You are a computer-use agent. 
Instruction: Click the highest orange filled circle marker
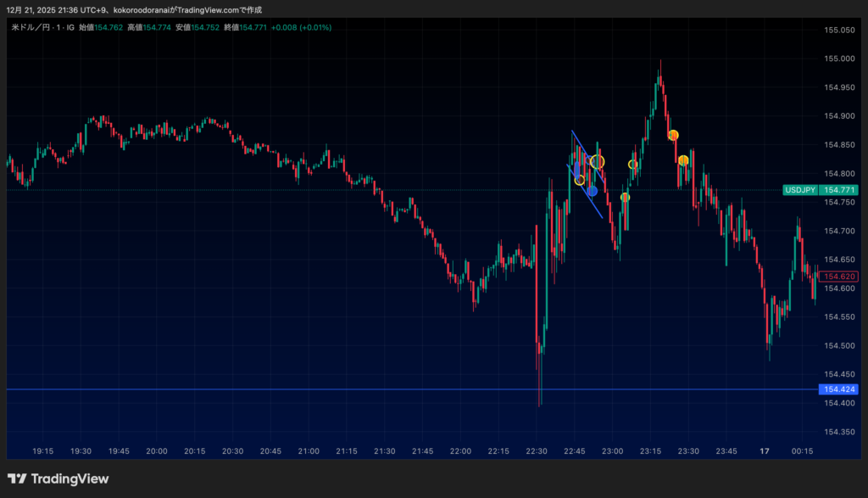tap(673, 135)
